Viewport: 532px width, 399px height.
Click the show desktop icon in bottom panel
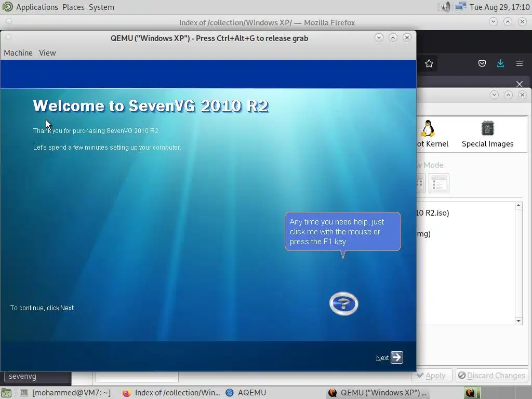click(x=6, y=393)
